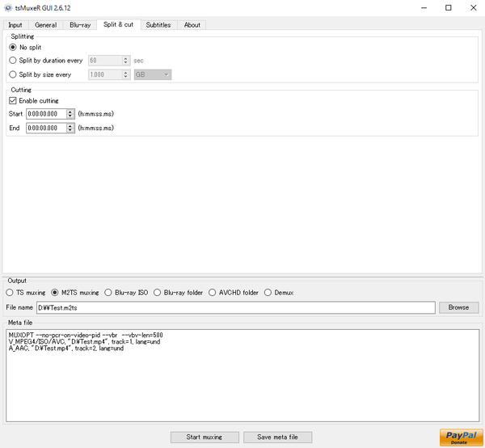485x448 pixels.
Task: Switch to the Blu-ray tab
Action: [80, 25]
